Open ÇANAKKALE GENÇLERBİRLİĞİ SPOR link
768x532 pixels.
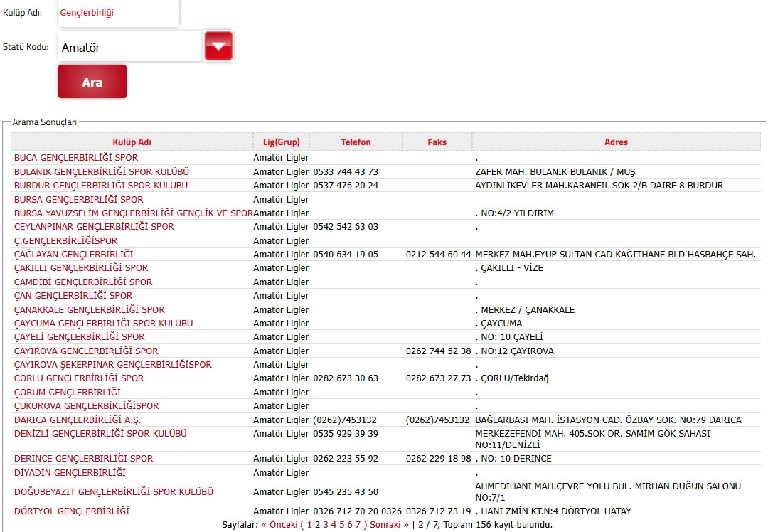pyautogui.click(x=89, y=310)
